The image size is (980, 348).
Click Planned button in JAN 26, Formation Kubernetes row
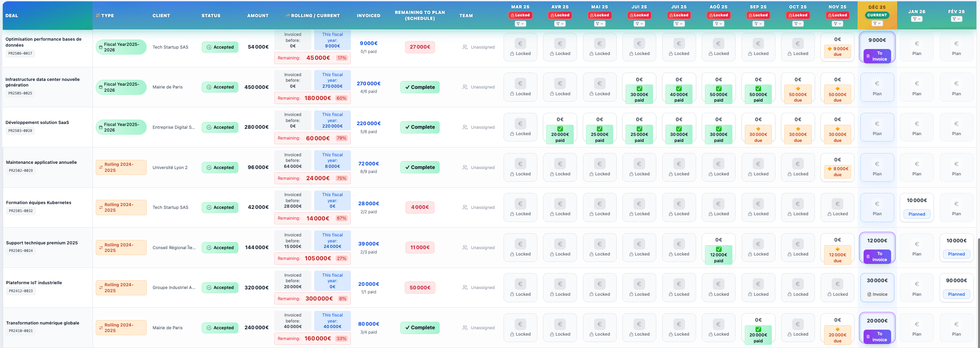coord(917,214)
